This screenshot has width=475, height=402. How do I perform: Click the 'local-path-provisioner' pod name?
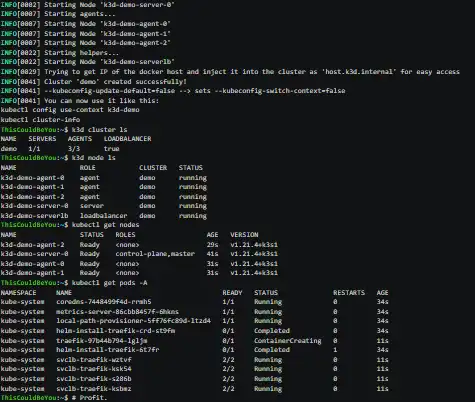(133, 321)
